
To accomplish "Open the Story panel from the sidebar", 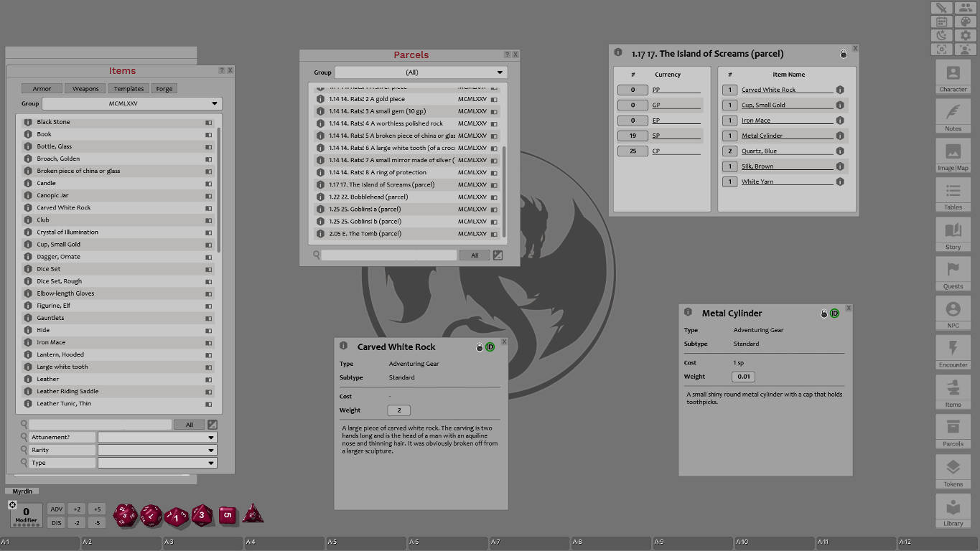I will (x=953, y=233).
